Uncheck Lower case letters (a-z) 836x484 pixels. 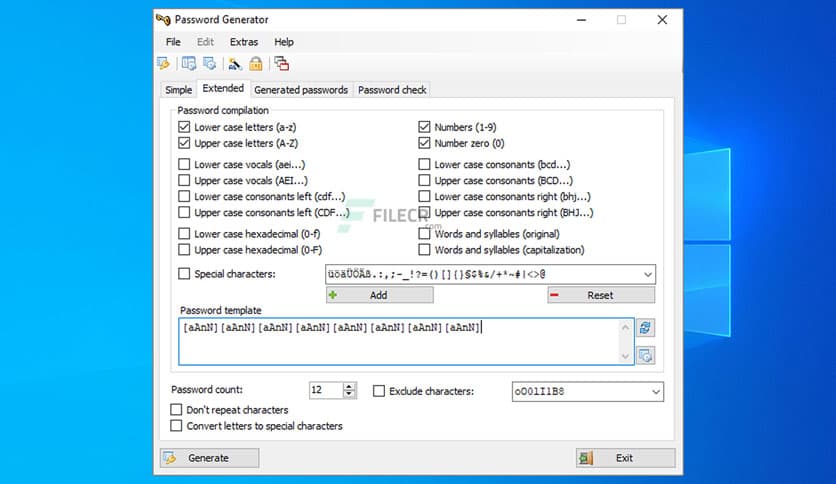tap(184, 127)
